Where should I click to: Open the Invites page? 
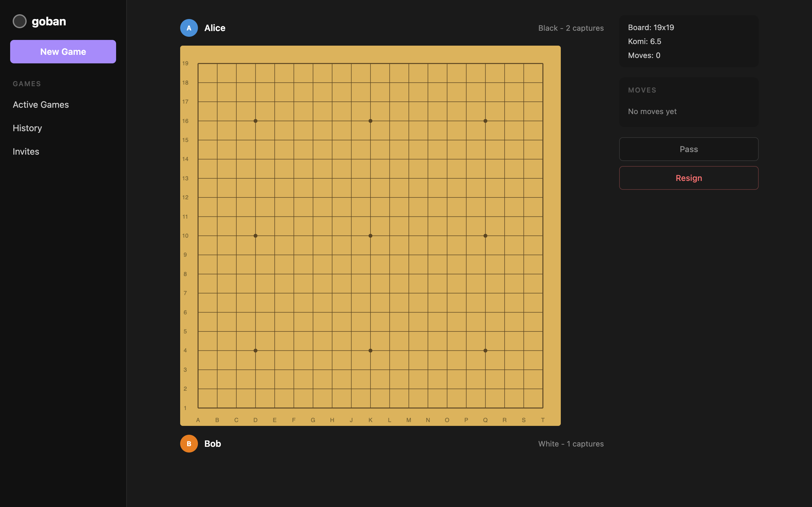[x=25, y=151]
